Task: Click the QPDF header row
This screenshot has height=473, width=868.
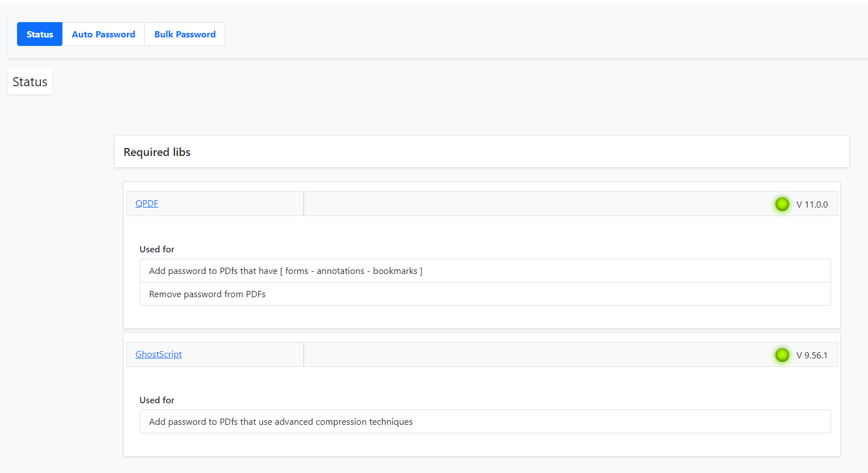Action: [x=483, y=203]
